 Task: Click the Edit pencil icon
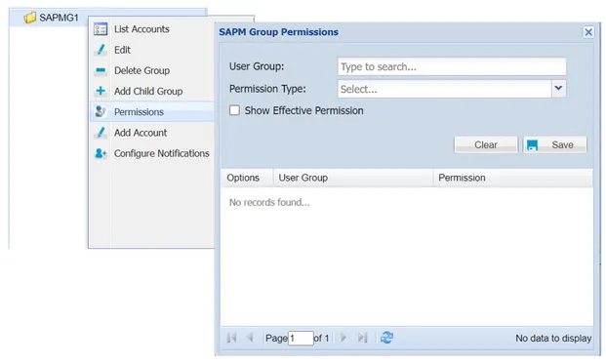coord(101,50)
